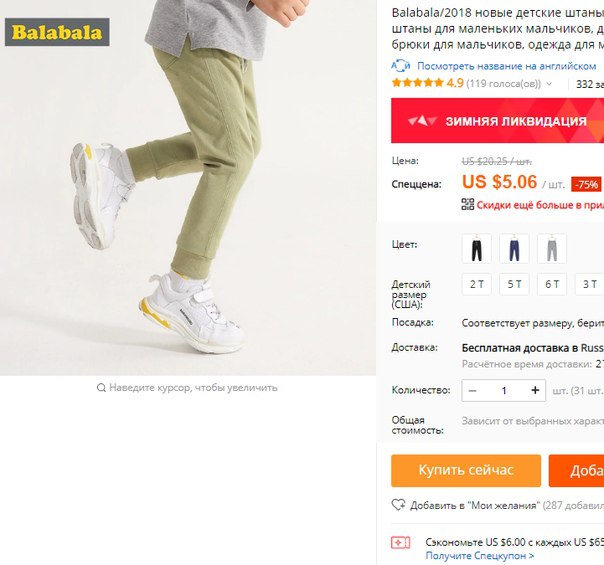Viewport: 604px width, 565px height.
Task: Pick the navy blue pants color swatch
Action: [x=514, y=248]
